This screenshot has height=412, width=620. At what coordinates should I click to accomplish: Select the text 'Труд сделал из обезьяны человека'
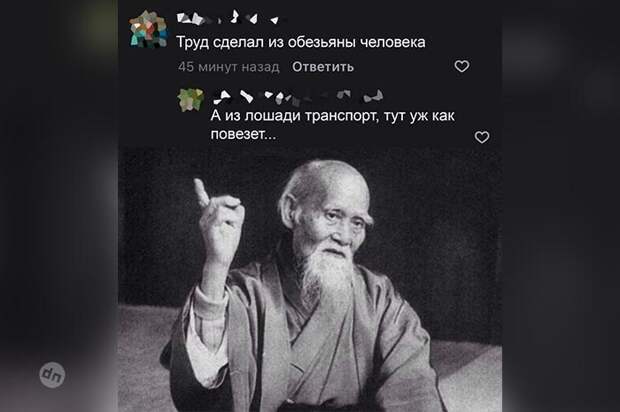tap(301, 42)
